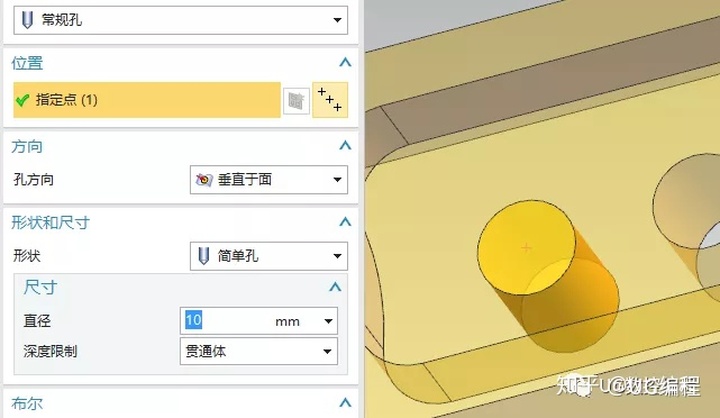Screen dimensions: 720x418
Task: Click the hole center cross marker
Action: [x=526, y=248]
